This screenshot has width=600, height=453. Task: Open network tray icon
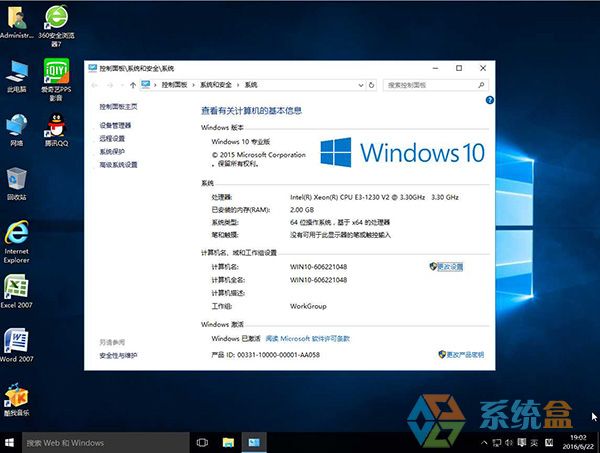click(496, 443)
